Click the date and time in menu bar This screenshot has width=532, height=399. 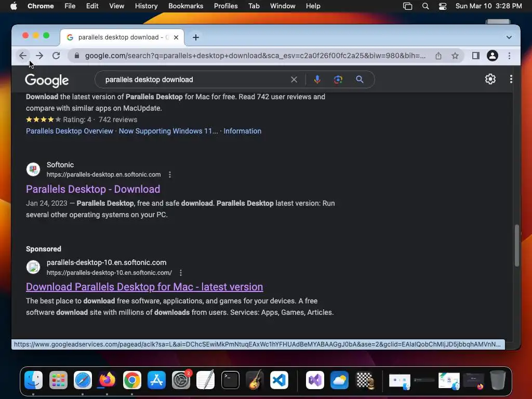click(488, 6)
